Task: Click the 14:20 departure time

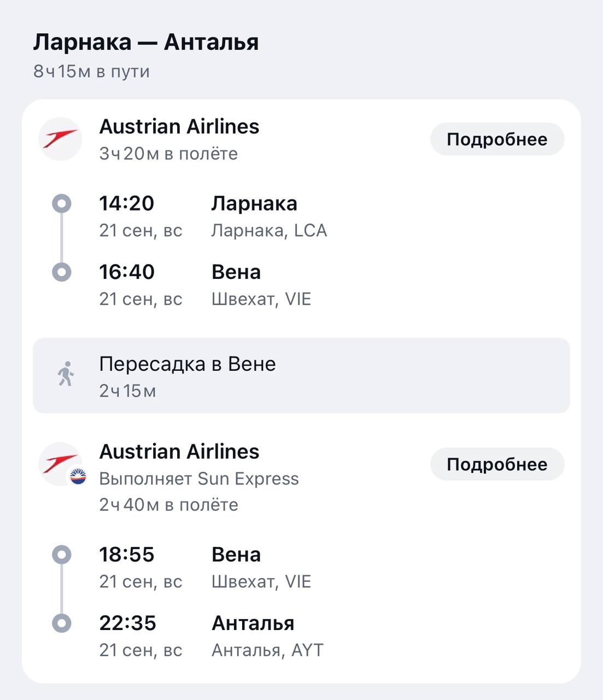Action: tap(127, 203)
